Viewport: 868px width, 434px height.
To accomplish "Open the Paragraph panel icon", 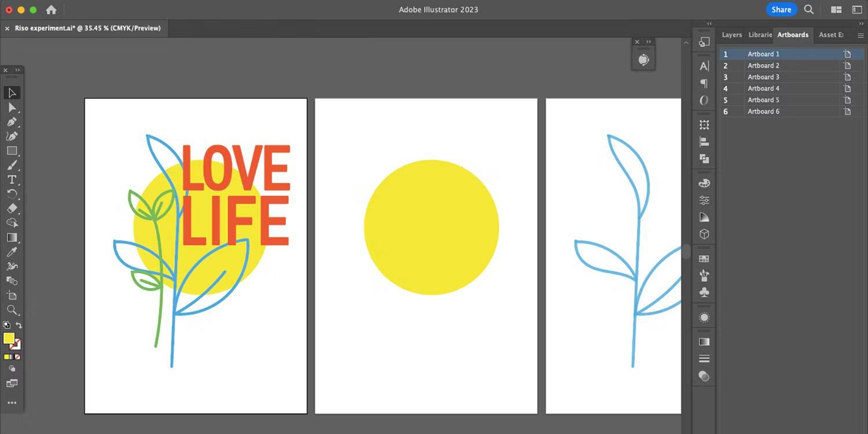I will pyautogui.click(x=704, y=83).
